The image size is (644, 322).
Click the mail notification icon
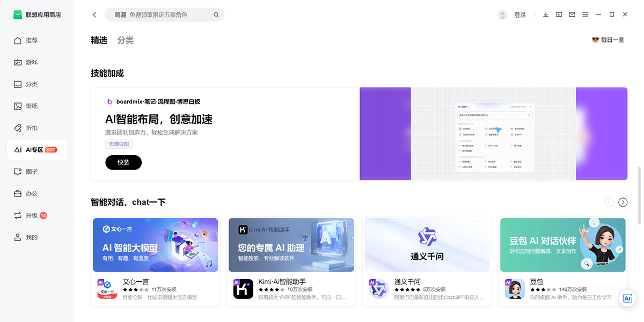[572, 14]
